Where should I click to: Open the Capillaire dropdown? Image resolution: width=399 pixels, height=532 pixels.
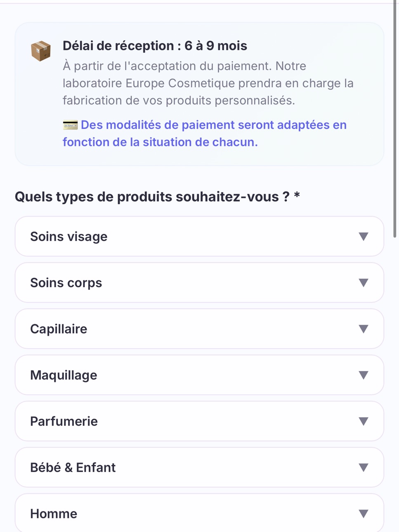click(x=199, y=329)
